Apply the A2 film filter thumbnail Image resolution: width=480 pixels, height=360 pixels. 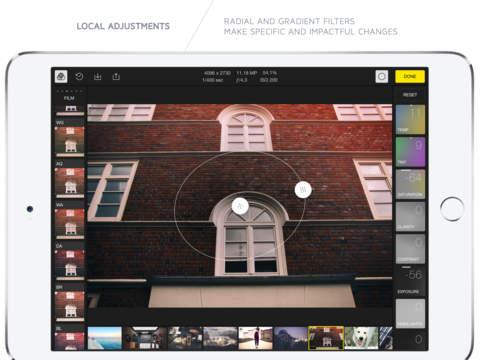70,183
